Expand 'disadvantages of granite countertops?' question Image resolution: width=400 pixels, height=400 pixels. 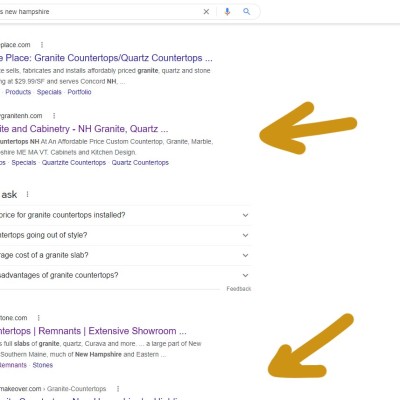coord(125,275)
